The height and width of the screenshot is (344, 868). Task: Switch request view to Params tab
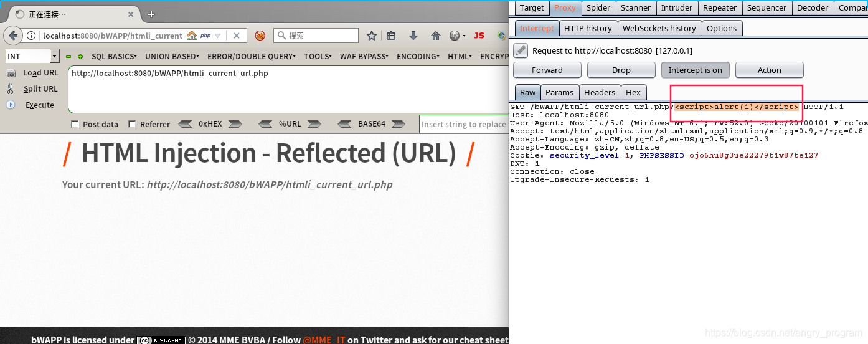(559, 92)
